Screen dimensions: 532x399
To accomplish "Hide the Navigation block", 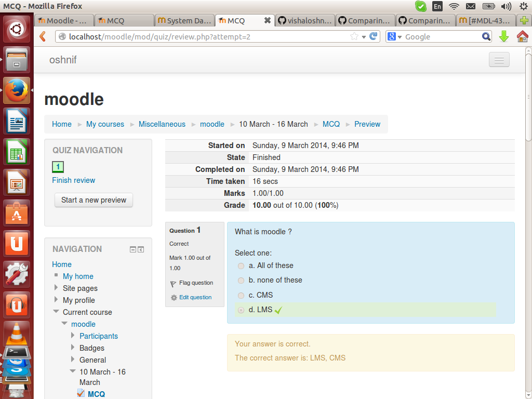I will click(x=133, y=250).
